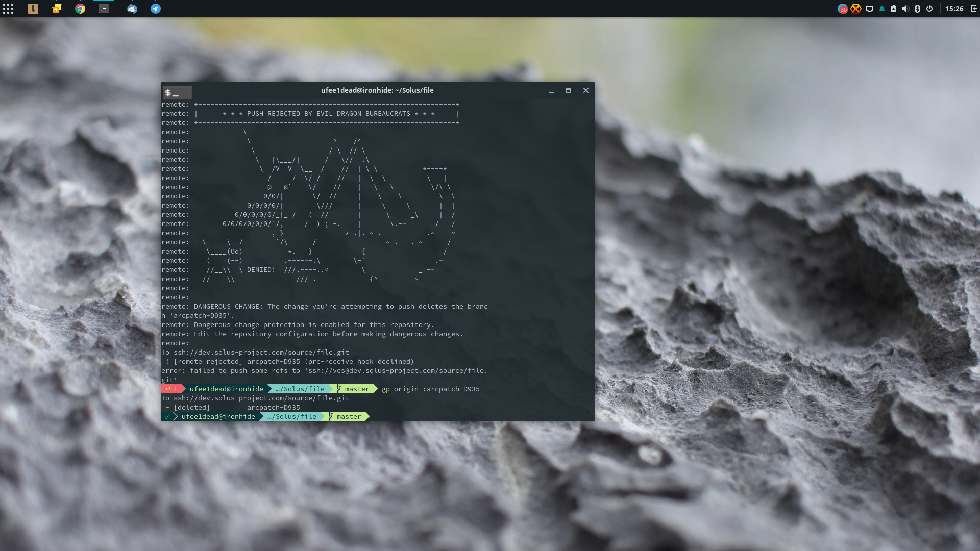The image size is (980, 551).
Task: Click the red error status prompt segment
Action: click(173, 389)
